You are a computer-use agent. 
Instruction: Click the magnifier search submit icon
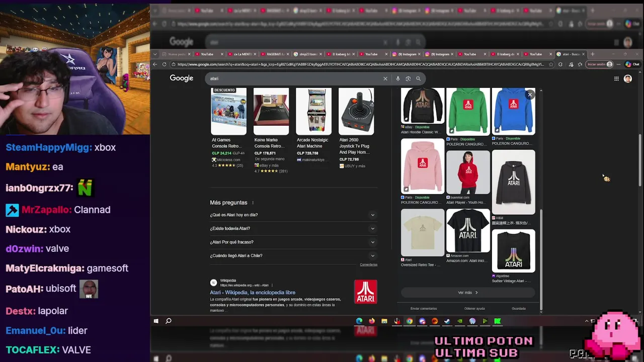(418, 78)
